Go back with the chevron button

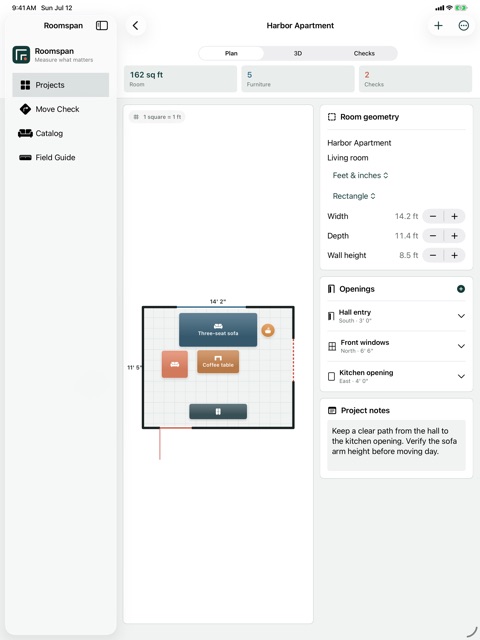[136, 26]
